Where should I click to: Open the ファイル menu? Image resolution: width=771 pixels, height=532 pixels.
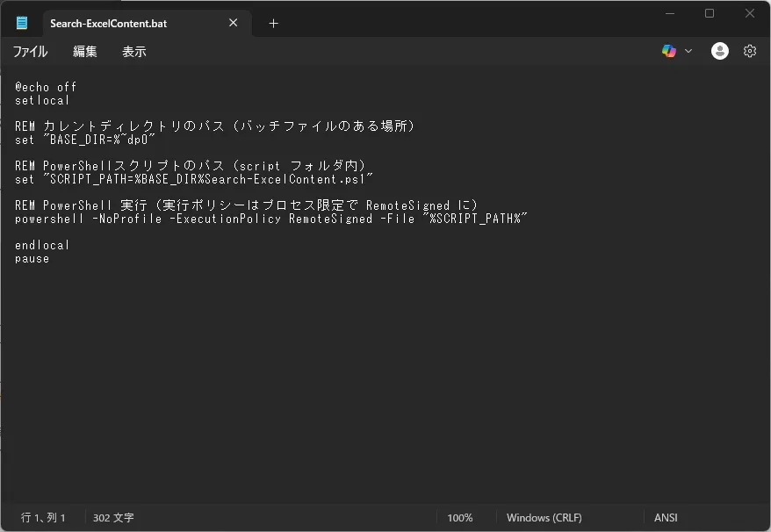click(30, 51)
